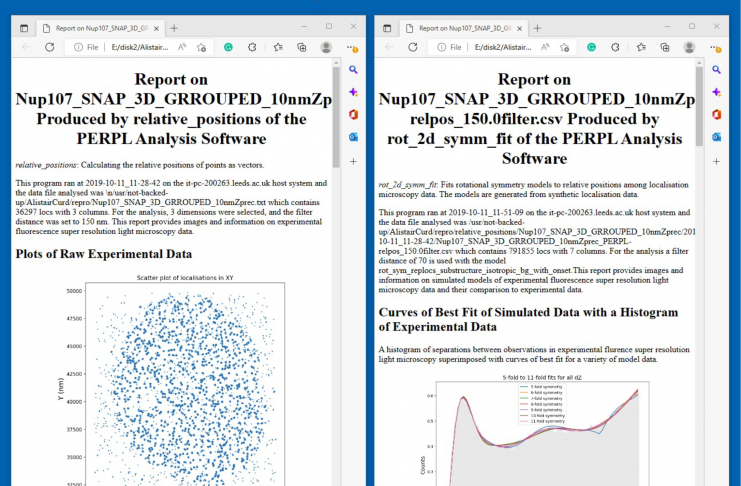Open profile menu in right window
Viewport: 741px width, 486px height.
[x=689, y=47]
